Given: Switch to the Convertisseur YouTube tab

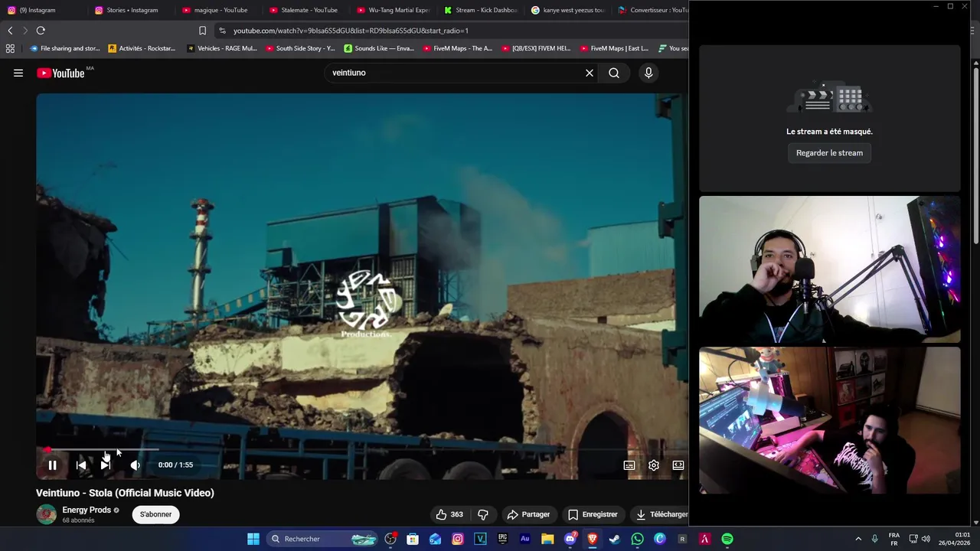Looking at the screenshot, I should [652, 10].
